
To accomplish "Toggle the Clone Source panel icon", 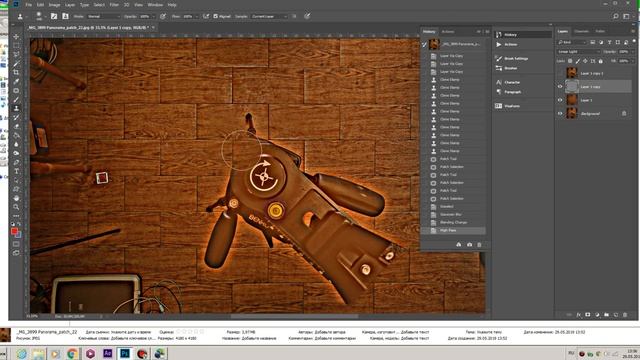I will (65, 16).
